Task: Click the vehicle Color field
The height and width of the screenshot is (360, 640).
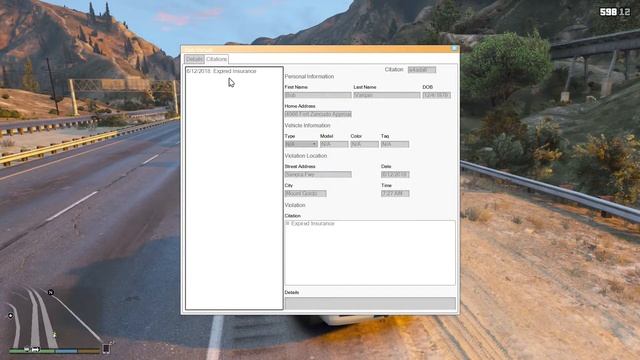Action: tap(364, 144)
